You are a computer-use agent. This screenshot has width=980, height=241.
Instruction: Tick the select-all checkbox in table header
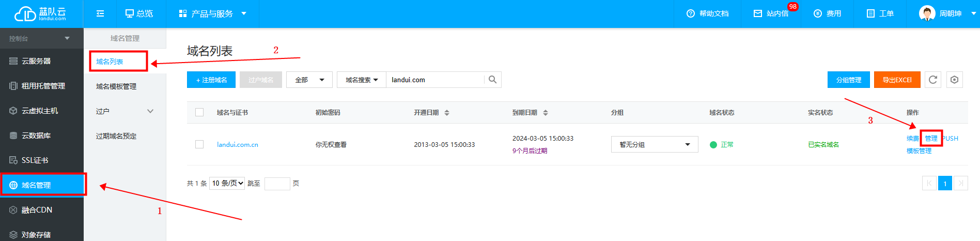tap(199, 112)
